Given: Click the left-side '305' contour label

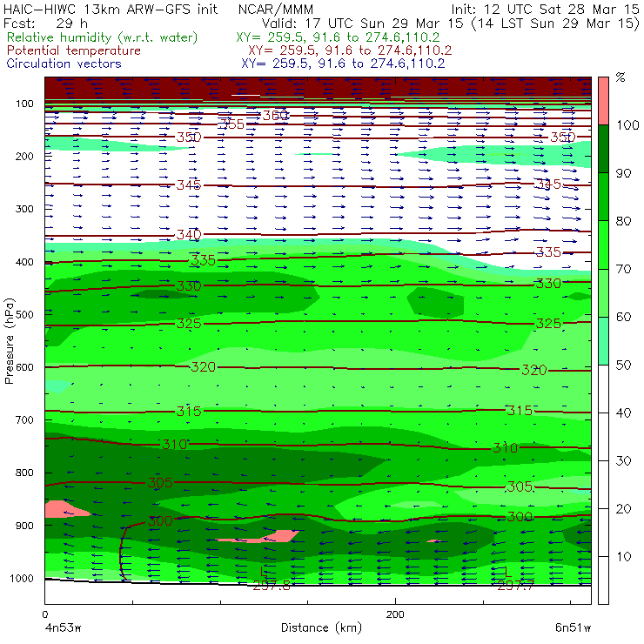Looking at the screenshot, I should [160, 483].
